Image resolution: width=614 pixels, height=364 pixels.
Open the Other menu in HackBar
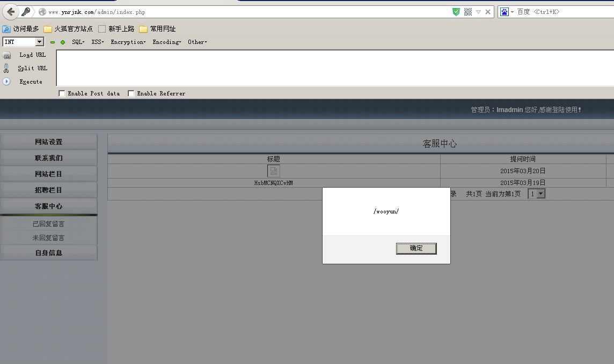pos(198,42)
